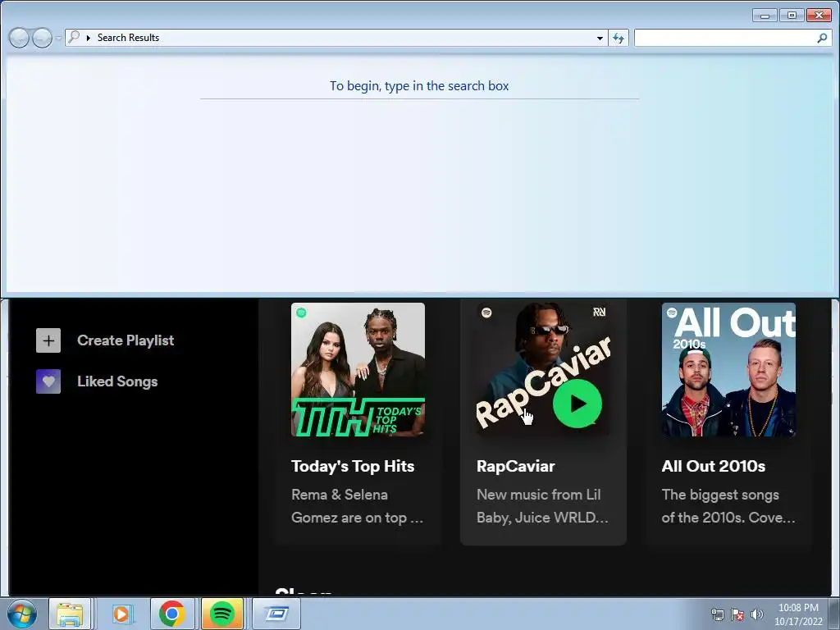
Task: Open the address bar history dropdown
Action: point(600,38)
